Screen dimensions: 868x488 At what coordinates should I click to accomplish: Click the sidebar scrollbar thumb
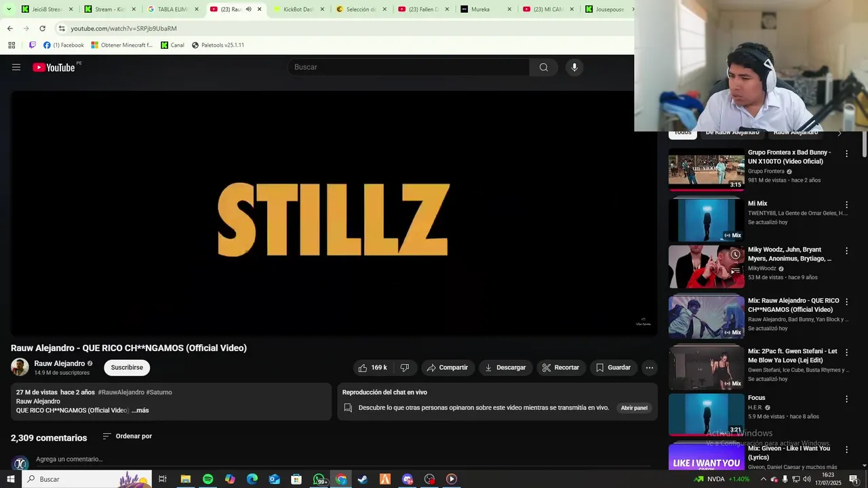coord(865,144)
